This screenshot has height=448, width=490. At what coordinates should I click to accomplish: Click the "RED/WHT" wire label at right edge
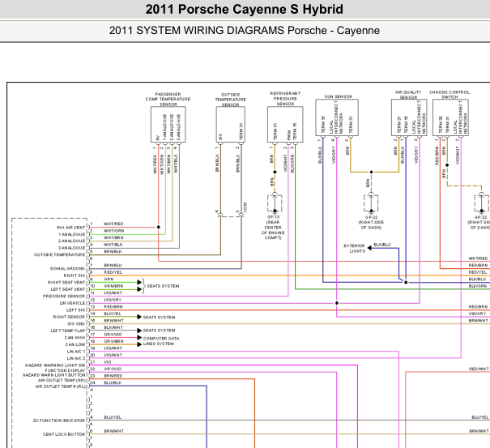tap(479, 369)
